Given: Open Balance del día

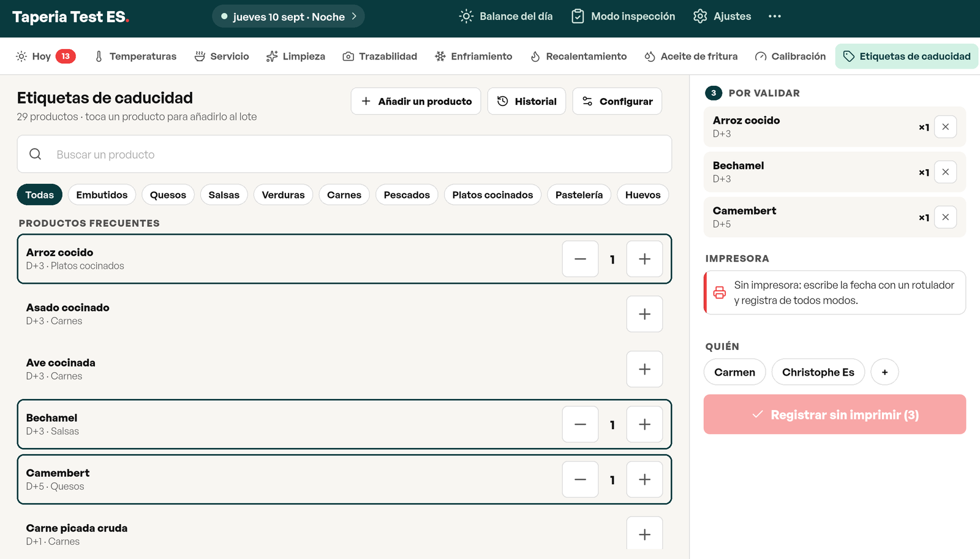Looking at the screenshot, I should [x=506, y=17].
